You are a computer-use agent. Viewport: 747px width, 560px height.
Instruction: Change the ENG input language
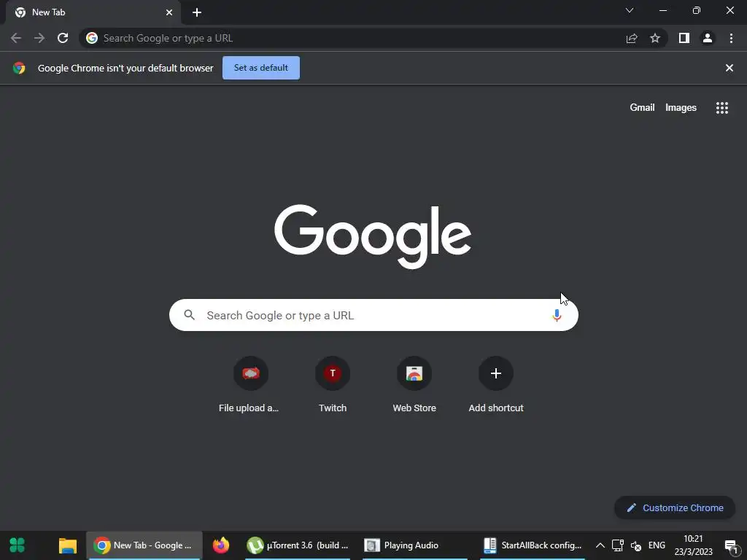[x=657, y=545]
